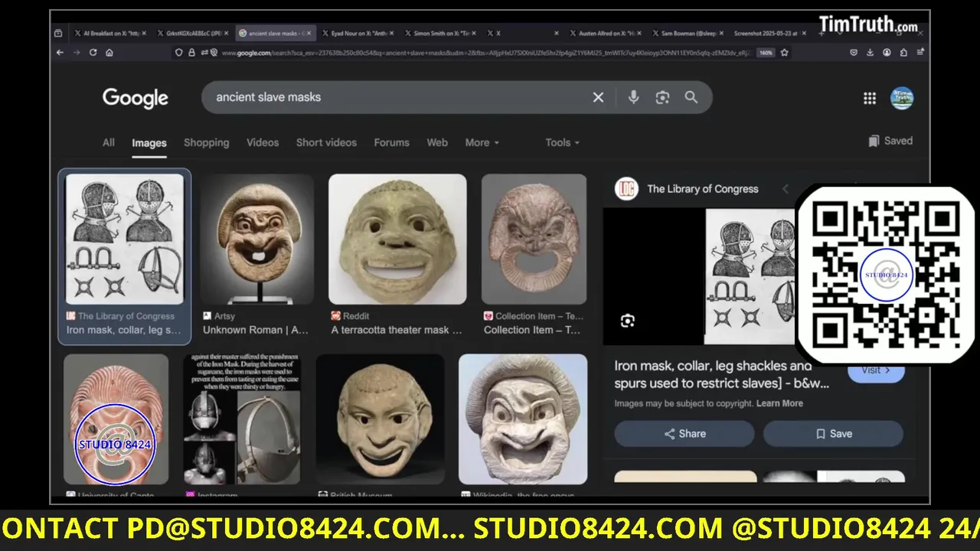Click the Share button
This screenshot has width=980, height=551.
pos(684,434)
